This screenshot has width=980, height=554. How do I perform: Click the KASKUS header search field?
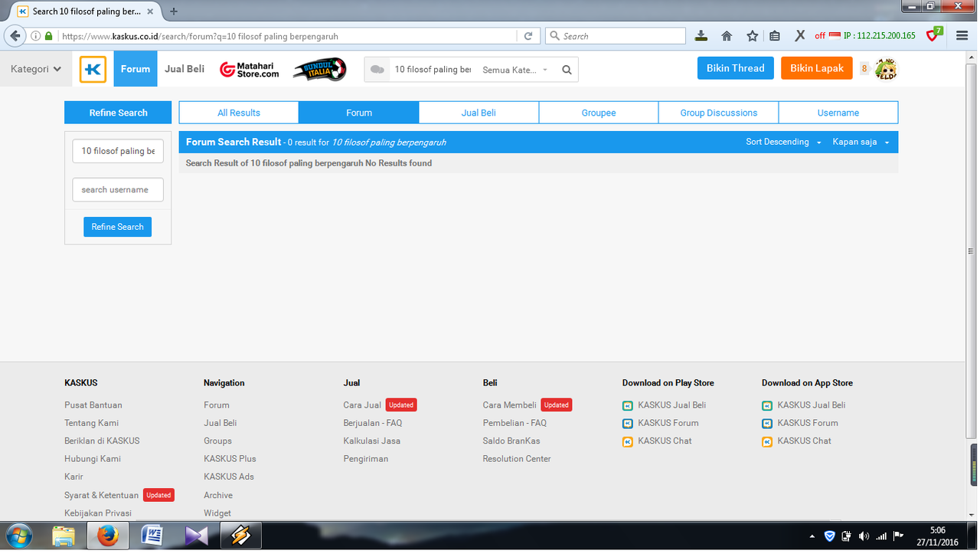pyautogui.click(x=433, y=70)
